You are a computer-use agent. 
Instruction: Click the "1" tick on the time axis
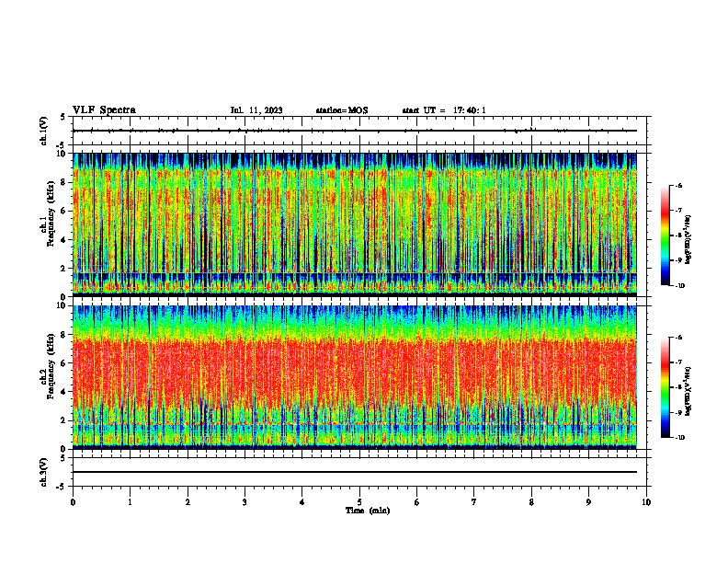130,502
